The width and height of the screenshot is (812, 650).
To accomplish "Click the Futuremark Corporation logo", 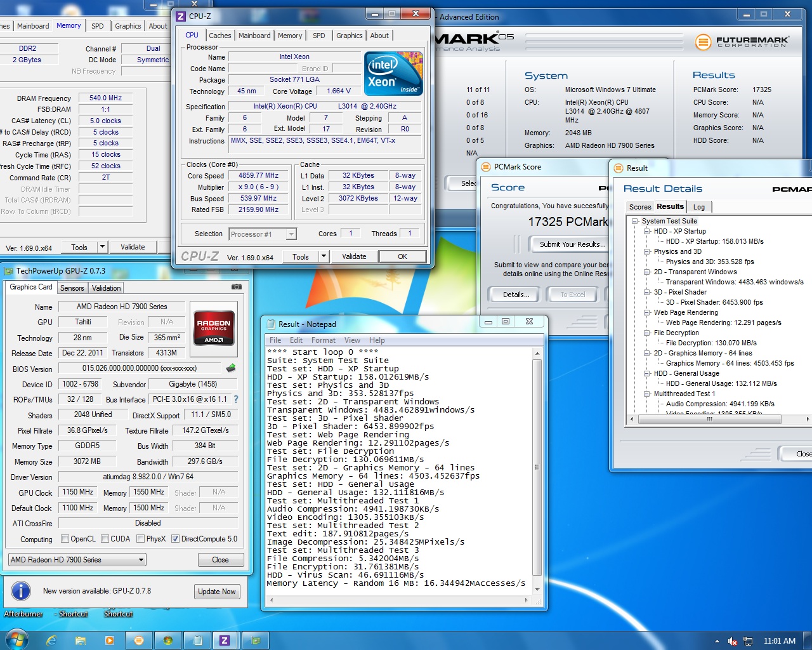I will 742,42.
